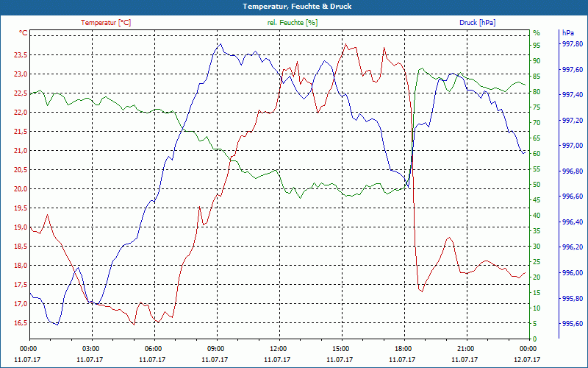Screen dimensions: 588x368
Task: Click the 997,60 tick on the pressure axis
Action: [x=573, y=69]
